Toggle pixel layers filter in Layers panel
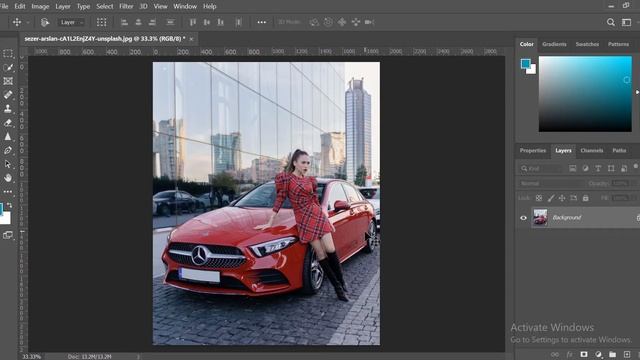Image resolution: width=640 pixels, height=360 pixels. coord(573,169)
